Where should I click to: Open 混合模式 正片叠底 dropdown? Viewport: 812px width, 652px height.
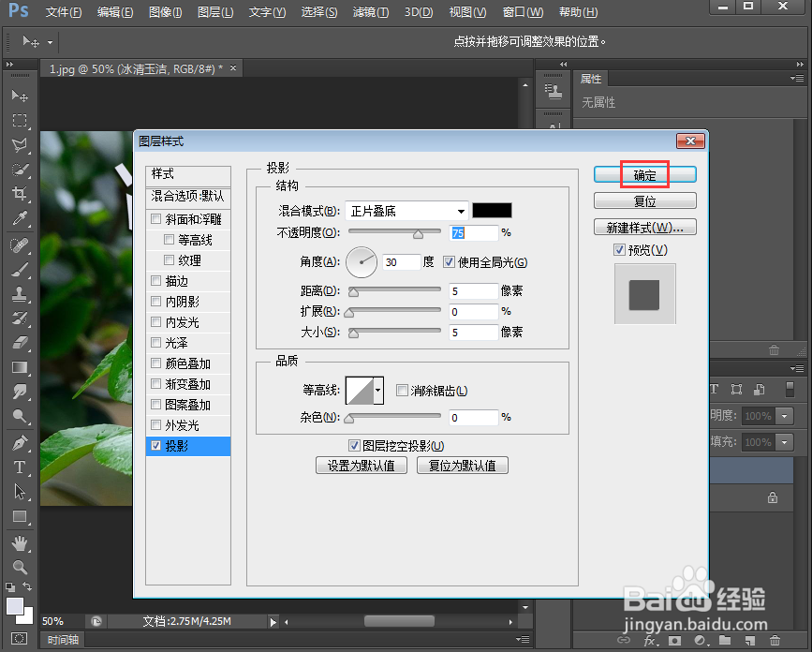[406, 211]
